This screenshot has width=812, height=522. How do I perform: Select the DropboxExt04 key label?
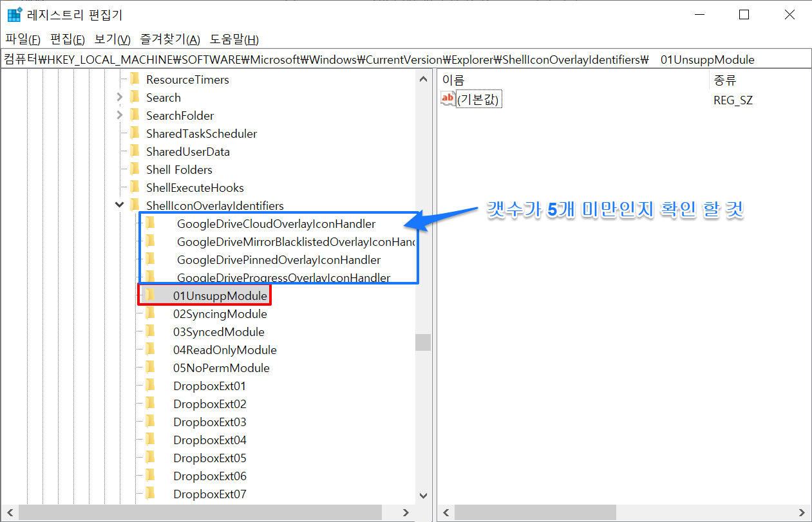(210, 440)
